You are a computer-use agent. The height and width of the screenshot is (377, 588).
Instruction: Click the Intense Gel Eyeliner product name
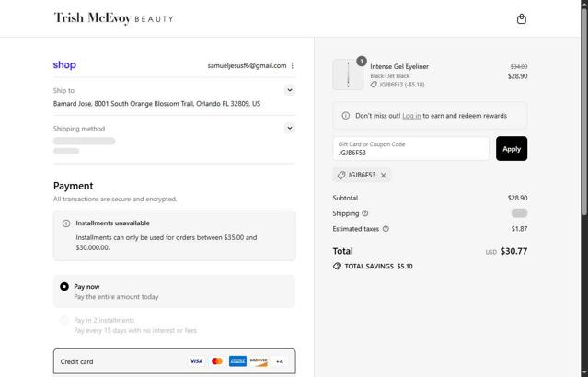tap(399, 66)
